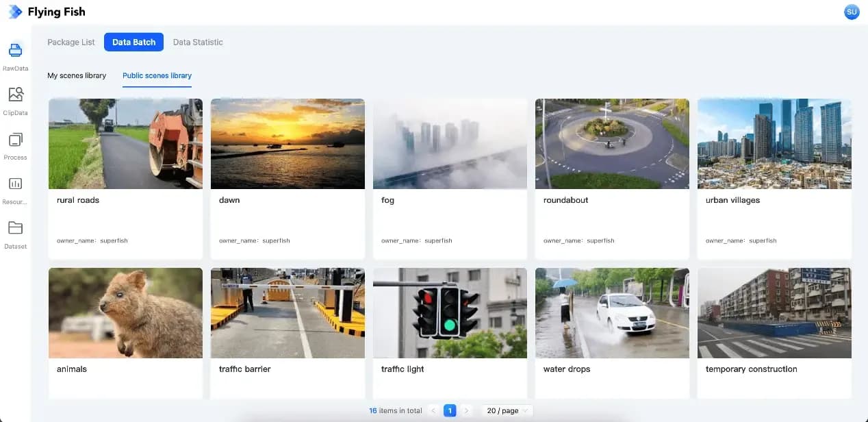Click the Flying Fish logo icon
868x422 pixels.
15,12
